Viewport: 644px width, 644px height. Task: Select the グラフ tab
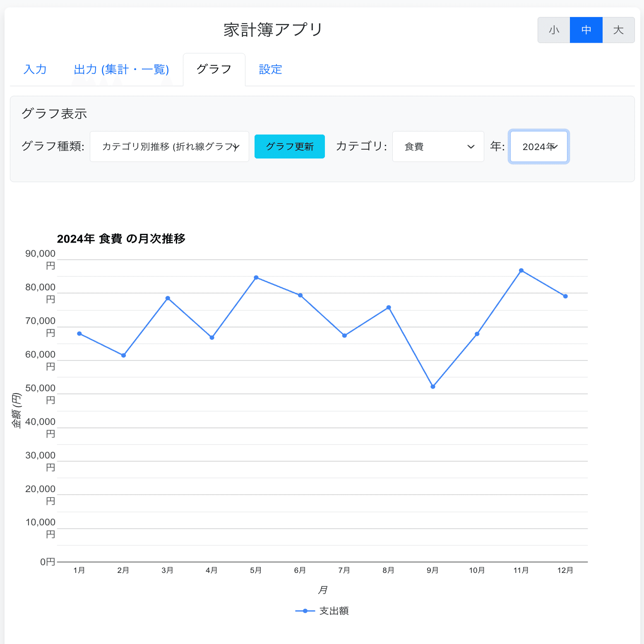pyautogui.click(x=214, y=69)
